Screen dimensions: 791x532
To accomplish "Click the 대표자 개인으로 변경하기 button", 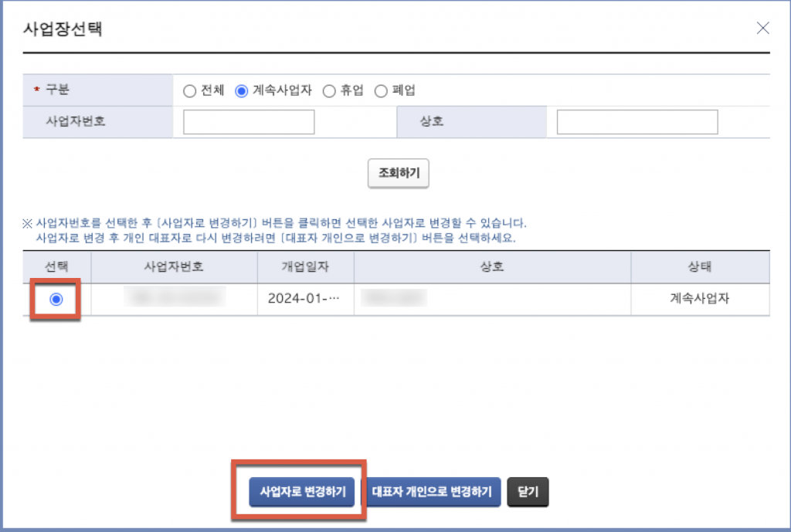I will tap(433, 492).
